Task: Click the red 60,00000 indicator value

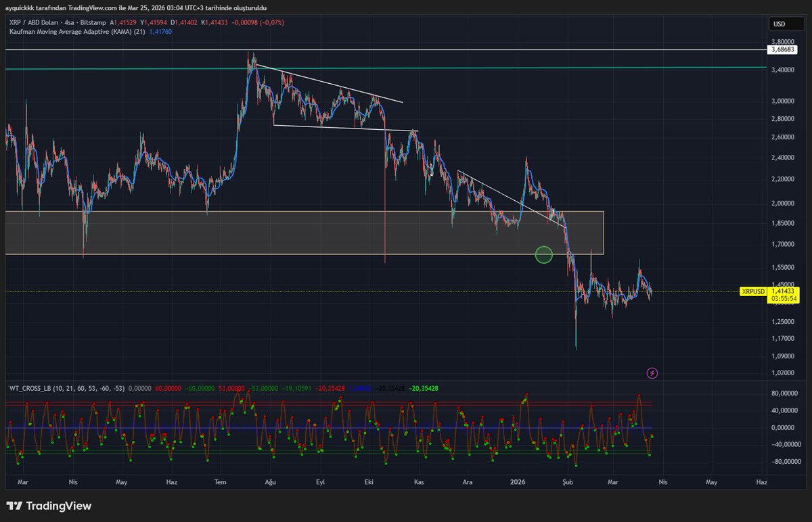Action: 169,388
